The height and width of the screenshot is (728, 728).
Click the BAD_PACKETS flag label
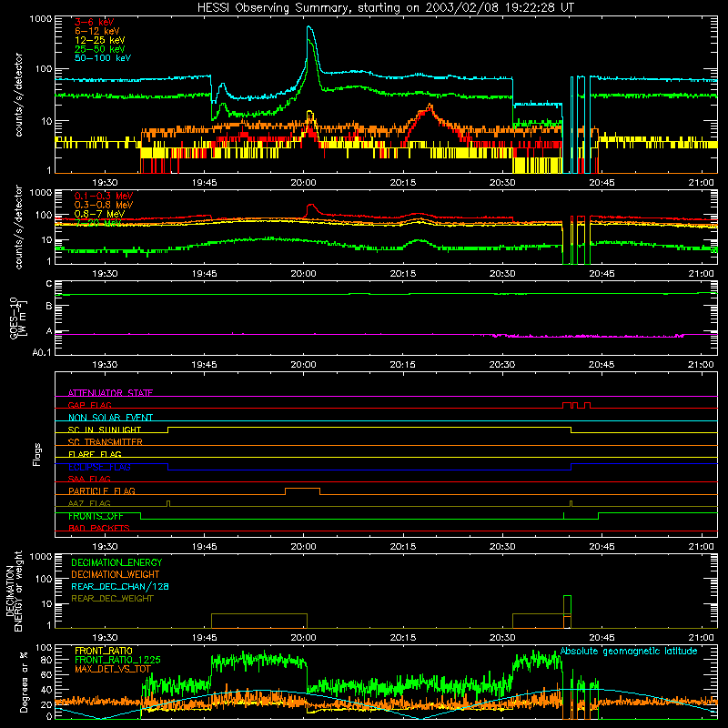pos(99,528)
